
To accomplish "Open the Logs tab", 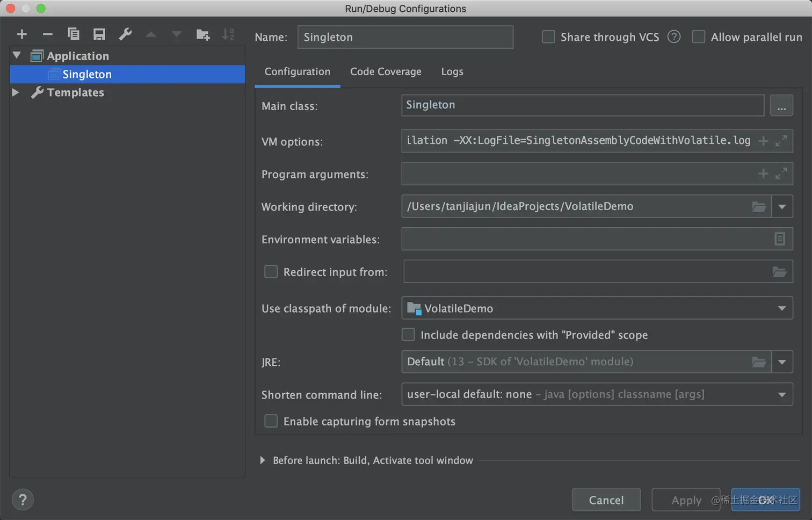I will point(452,71).
